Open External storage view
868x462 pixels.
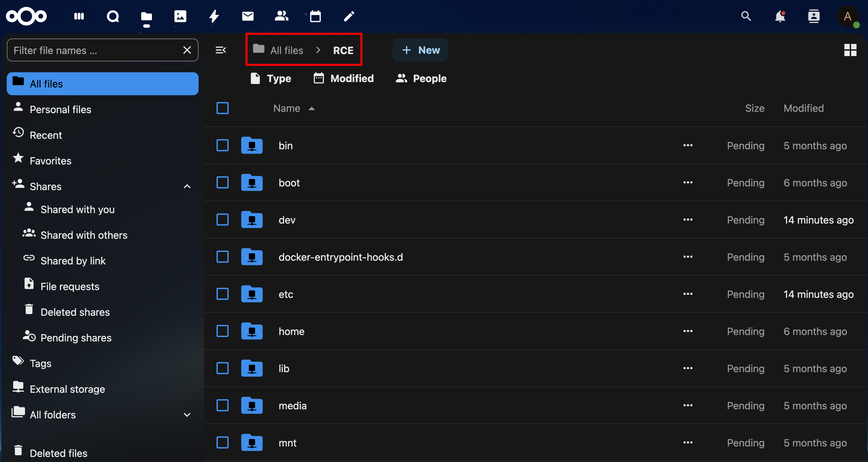click(103, 389)
